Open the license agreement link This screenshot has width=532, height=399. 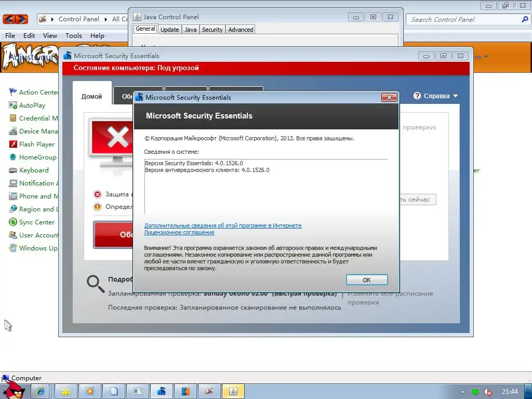pyautogui.click(x=179, y=232)
